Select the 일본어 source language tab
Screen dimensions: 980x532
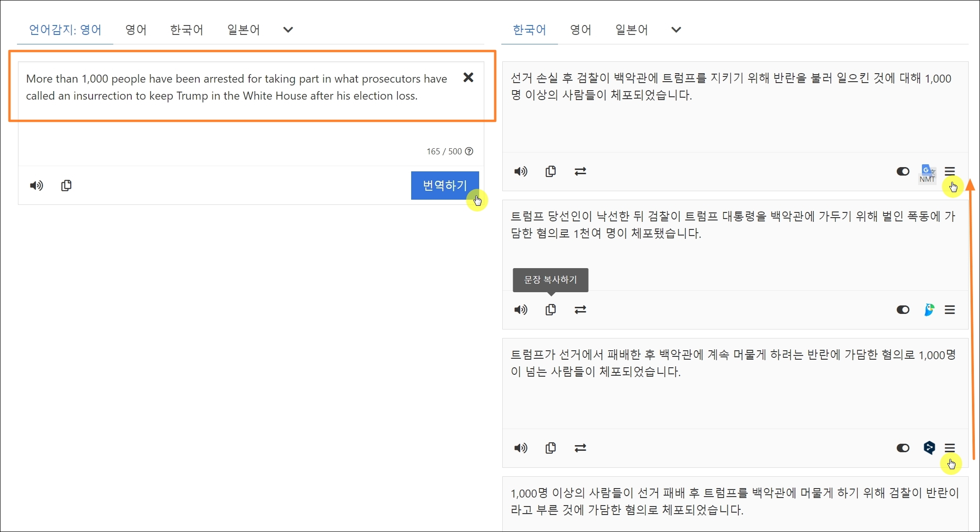click(x=243, y=30)
